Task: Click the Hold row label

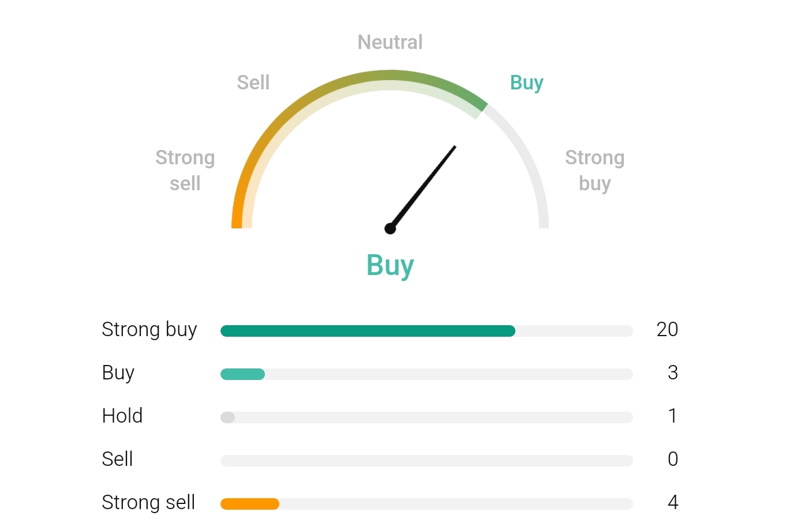Action: pyautogui.click(x=122, y=416)
